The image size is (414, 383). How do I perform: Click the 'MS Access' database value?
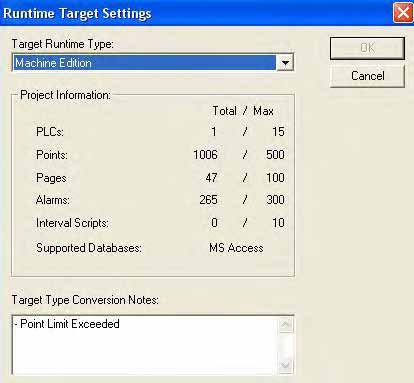236,248
